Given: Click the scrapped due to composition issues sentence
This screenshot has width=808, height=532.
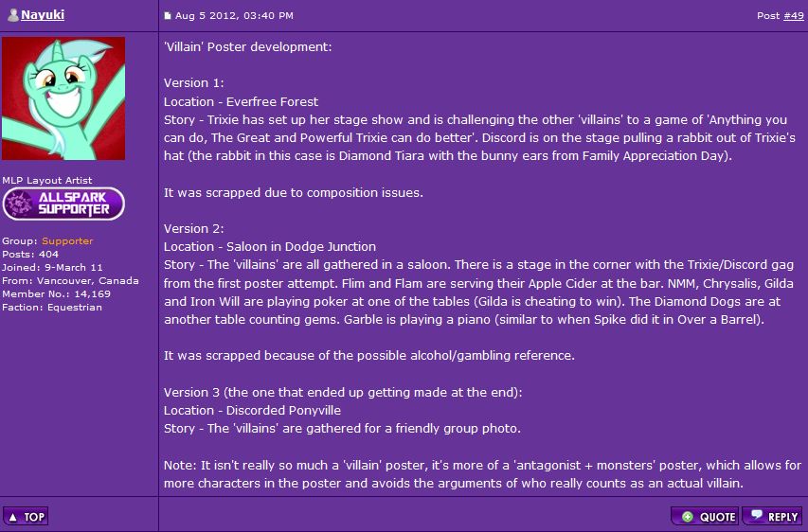Looking at the screenshot, I should click(x=293, y=192).
